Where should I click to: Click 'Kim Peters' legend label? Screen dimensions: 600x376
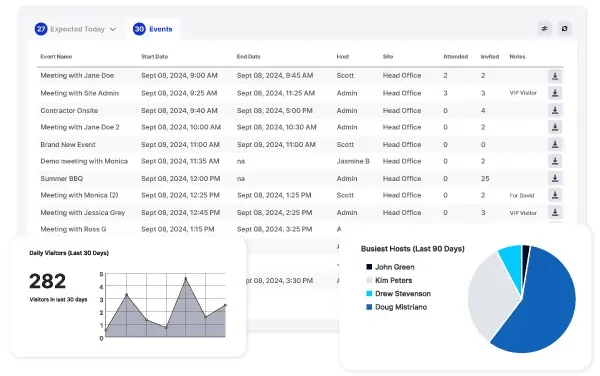pos(394,280)
